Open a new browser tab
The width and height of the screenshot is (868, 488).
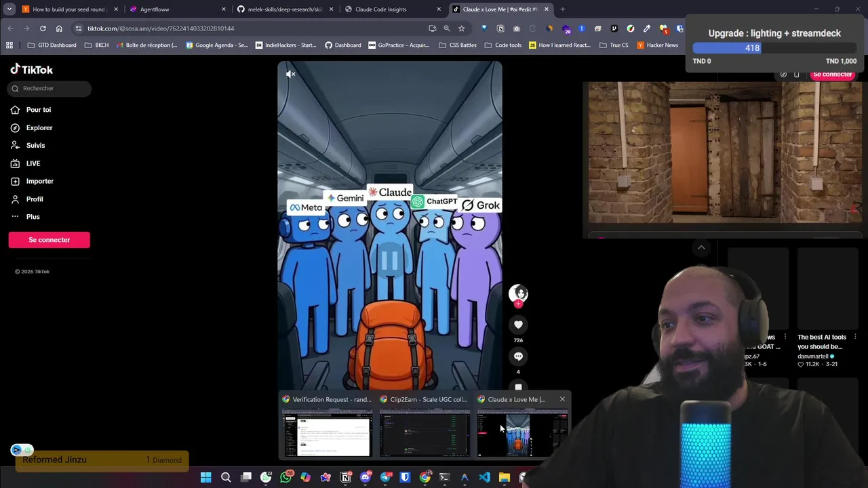click(562, 9)
